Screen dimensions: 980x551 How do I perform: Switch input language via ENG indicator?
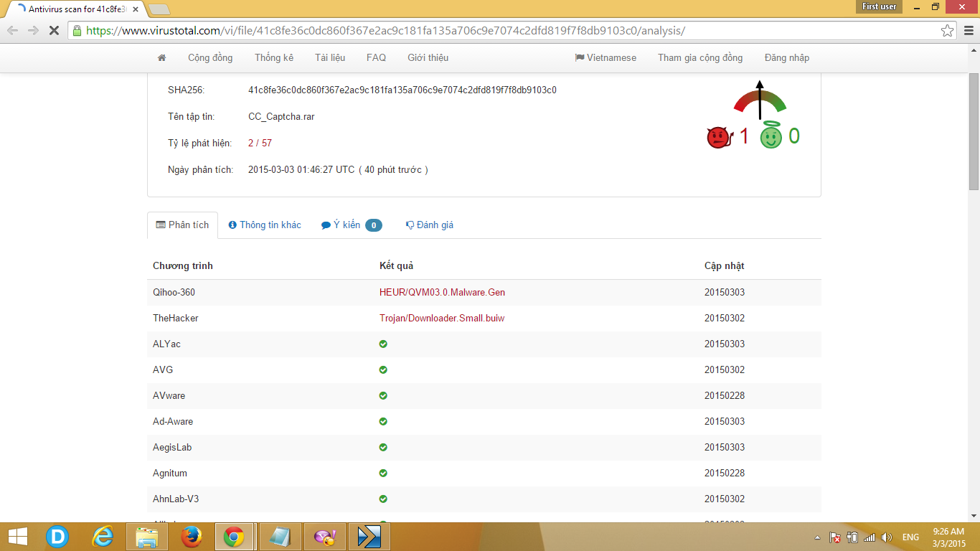910,537
